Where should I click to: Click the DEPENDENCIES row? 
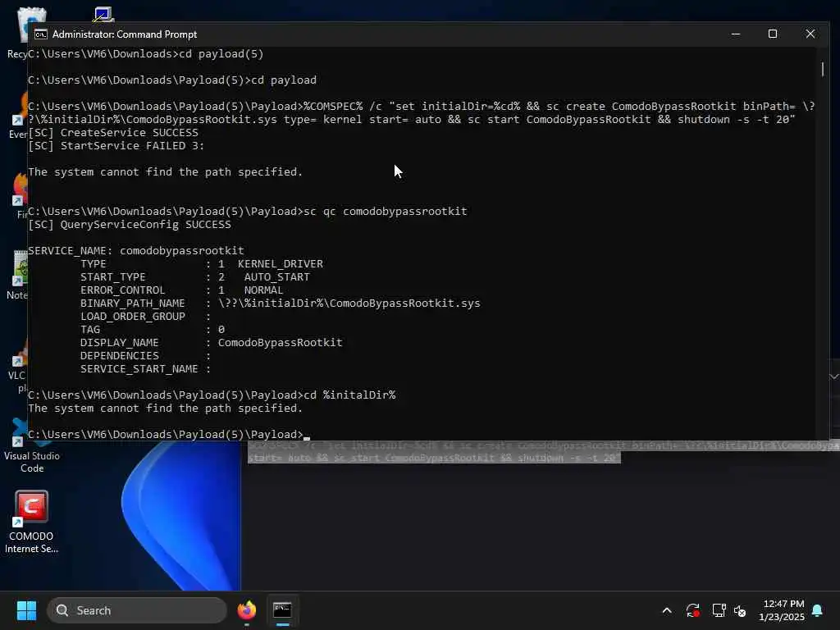click(146, 356)
